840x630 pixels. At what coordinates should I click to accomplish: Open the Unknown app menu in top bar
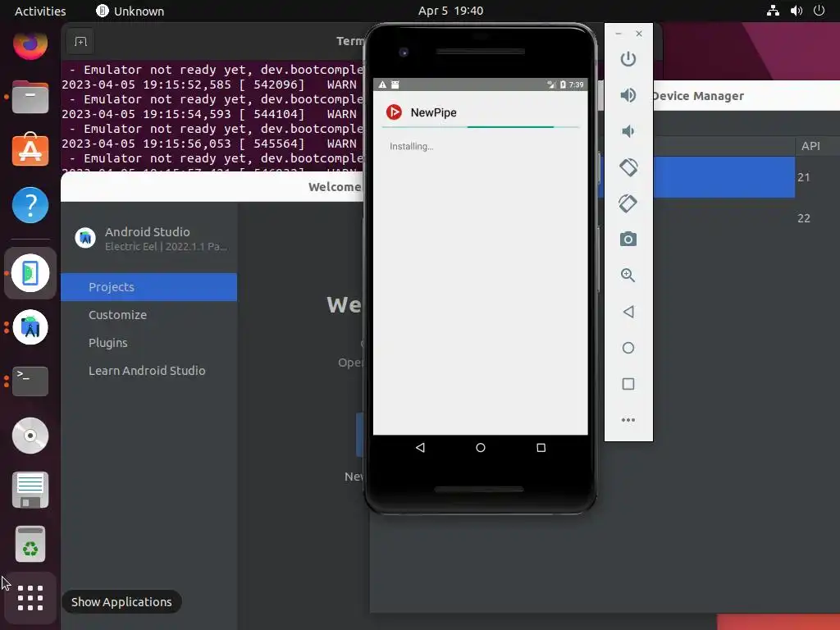(x=130, y=11)
